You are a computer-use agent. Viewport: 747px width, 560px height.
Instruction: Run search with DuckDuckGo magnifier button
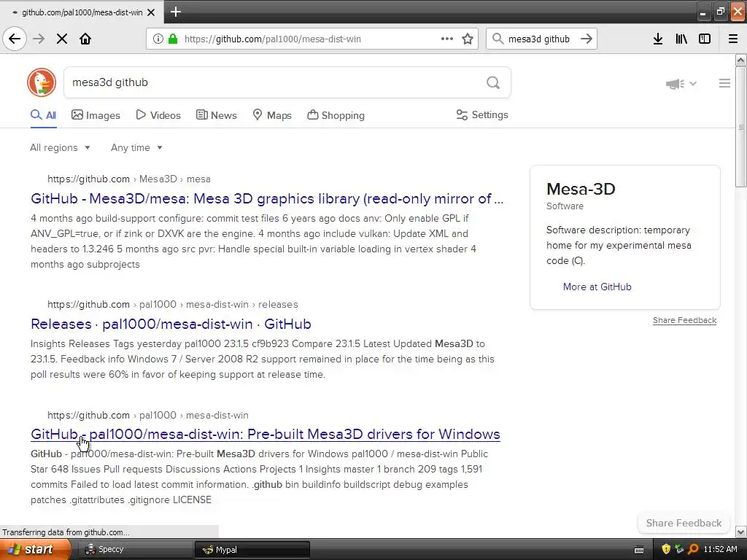click(x=493, y=82)
